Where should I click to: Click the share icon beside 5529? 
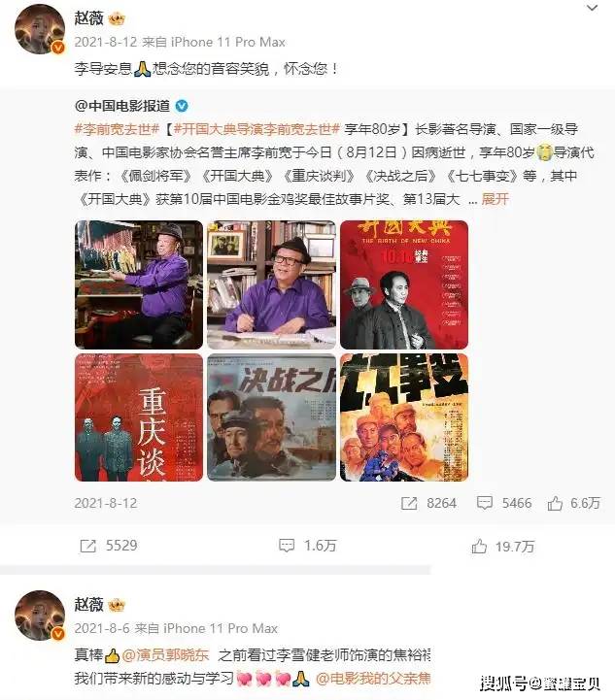(x=87, y=546)
